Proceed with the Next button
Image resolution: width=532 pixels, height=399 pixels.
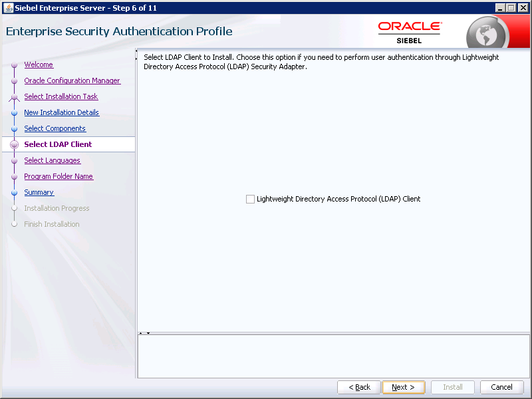[404, 387]
